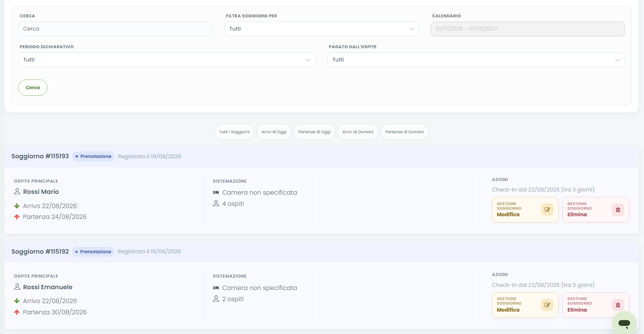
Task: View the Arrivi di Domani tab
Action: click(x=358, y=132)
